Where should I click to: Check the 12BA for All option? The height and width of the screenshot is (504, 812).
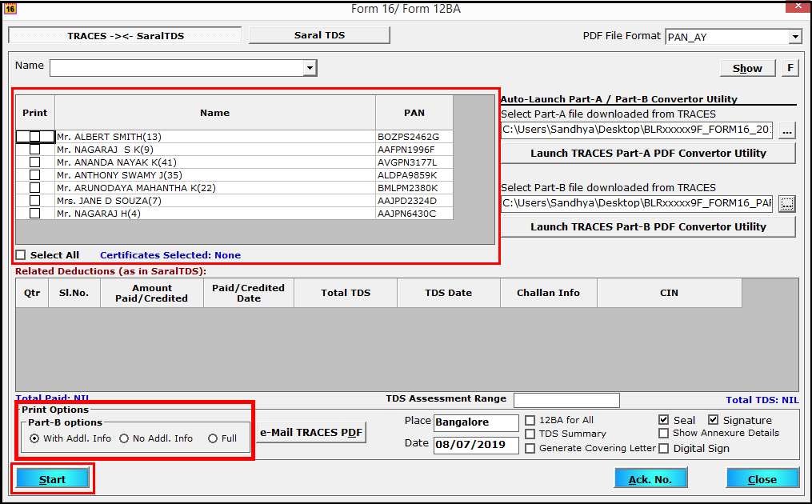[x=530, y=419]
